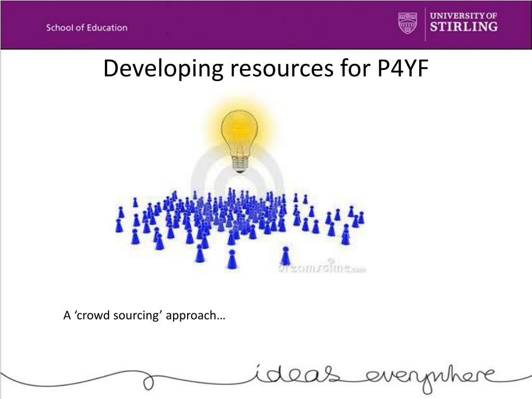Click the glowing yellow light bulb image
This screenshot has height=399, width=532.
coord(240,140)
